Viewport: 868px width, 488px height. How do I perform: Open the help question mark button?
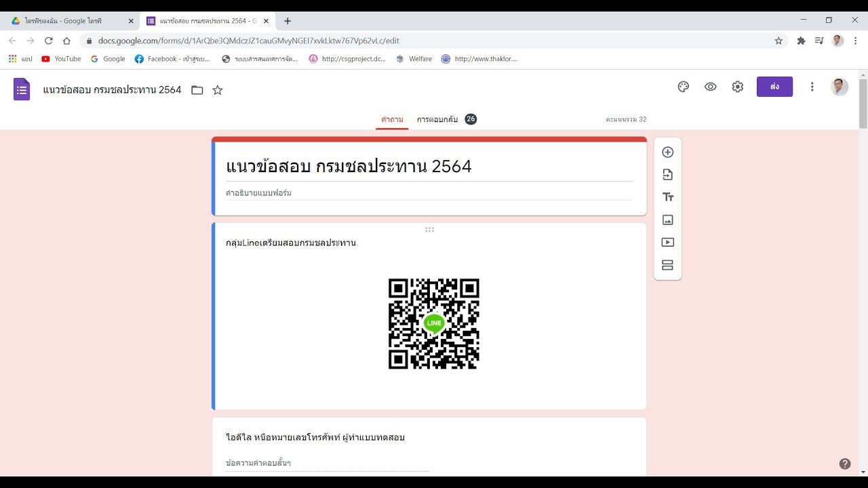click(x=845, y=464)
